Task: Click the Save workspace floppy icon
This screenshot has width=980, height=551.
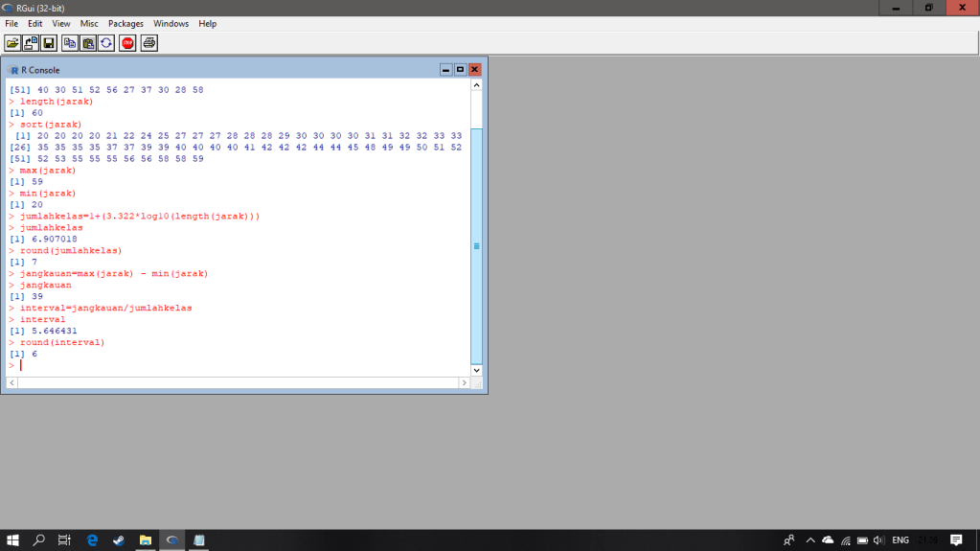Action: pos(48,43)
